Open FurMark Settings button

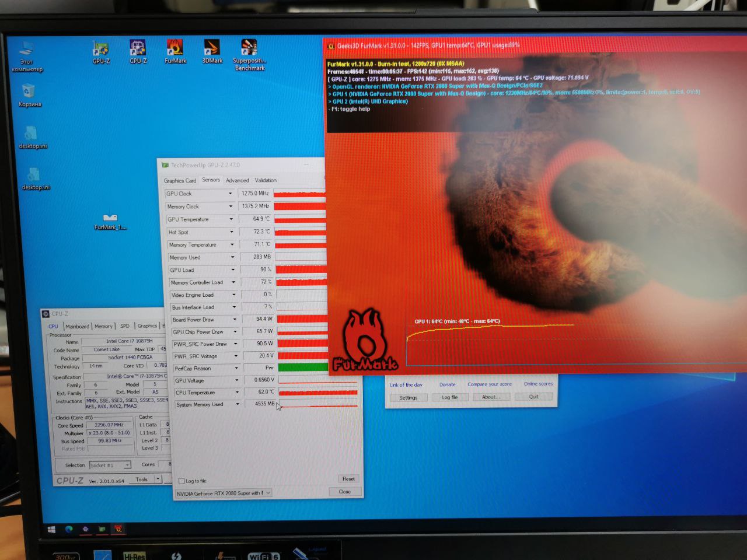coord(409,398)
